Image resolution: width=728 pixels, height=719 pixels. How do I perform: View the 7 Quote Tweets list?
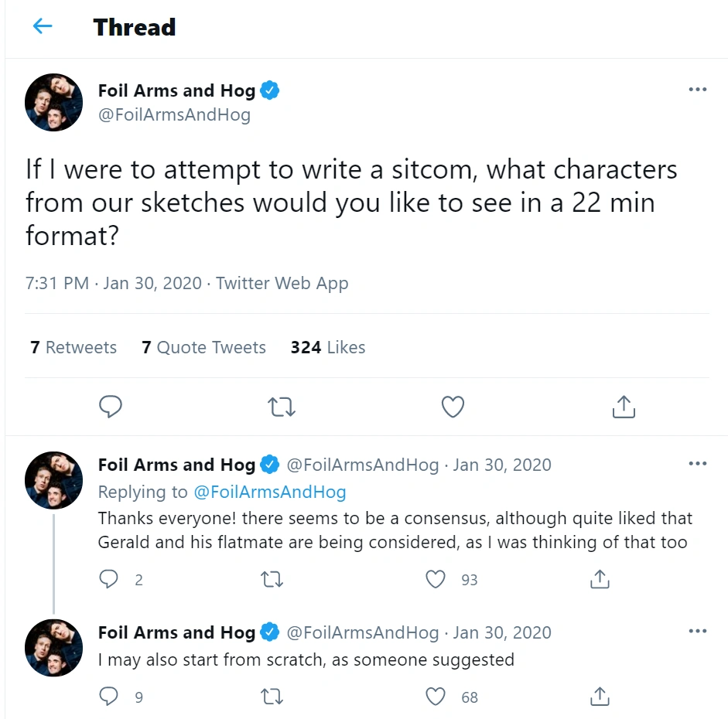click(203, 347)
